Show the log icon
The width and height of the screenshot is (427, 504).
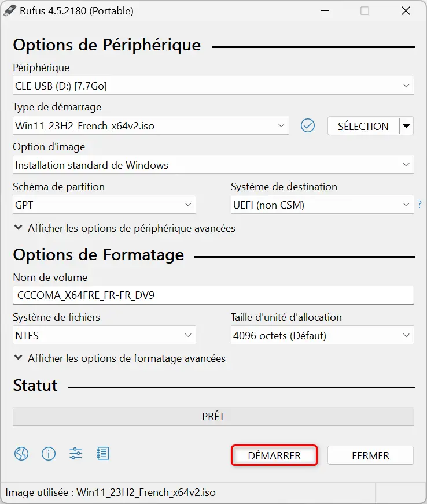click(x=103, y=454)
